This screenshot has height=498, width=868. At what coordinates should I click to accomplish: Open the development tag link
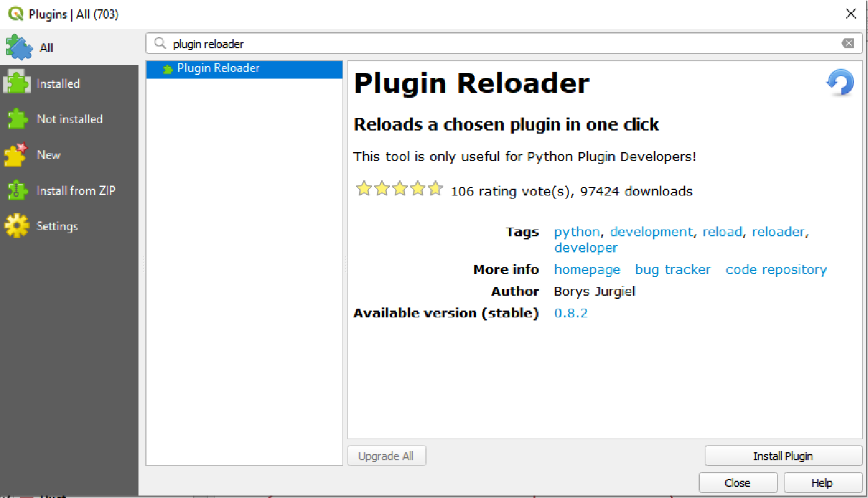(x=651, y=232)
